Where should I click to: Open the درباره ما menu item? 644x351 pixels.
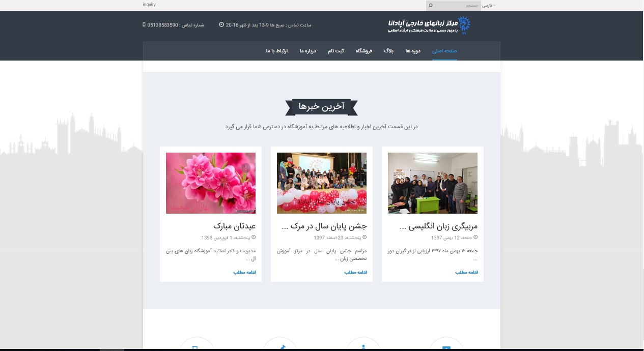(x=308, y=51)
